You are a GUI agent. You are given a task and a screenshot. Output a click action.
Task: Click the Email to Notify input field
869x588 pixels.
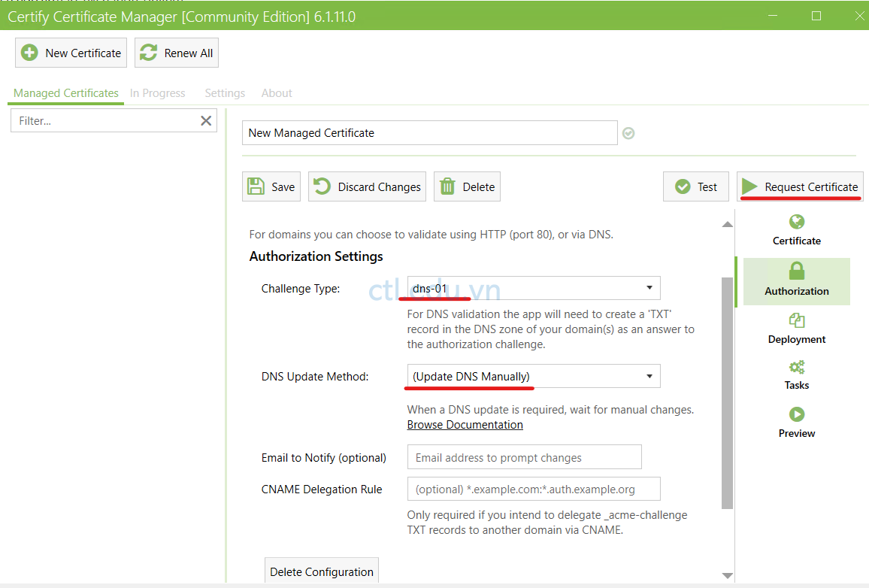point(524,456)
